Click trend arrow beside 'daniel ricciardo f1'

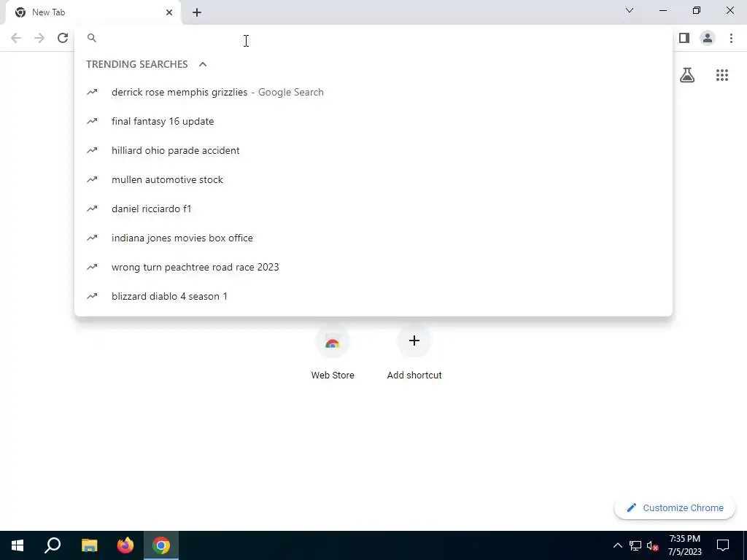point(92,209)
